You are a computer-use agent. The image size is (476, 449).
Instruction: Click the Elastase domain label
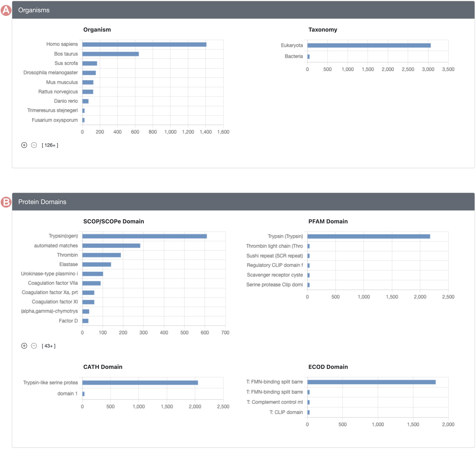[68, 264]
